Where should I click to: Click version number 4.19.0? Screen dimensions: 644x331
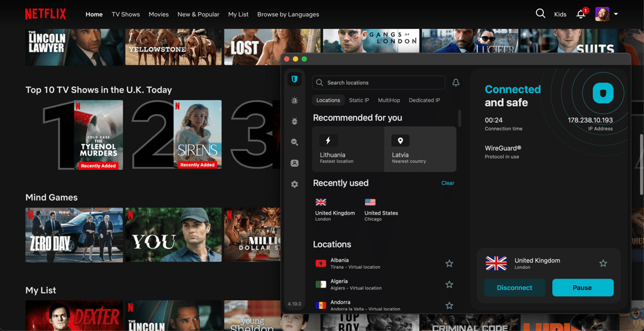(x=294, y=304)
